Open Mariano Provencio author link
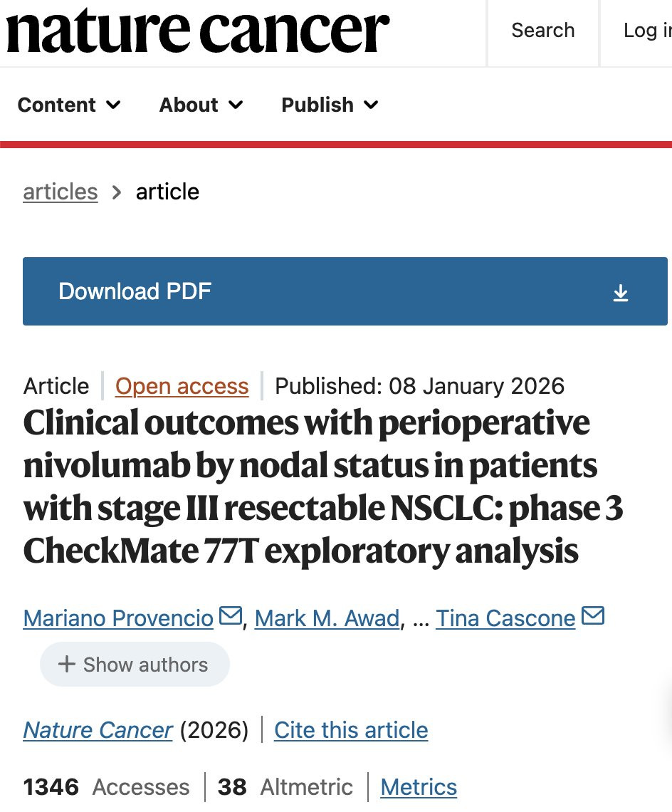Image resolution: width=672 pixels, height=812 pixels. click(x=118, y=618)
